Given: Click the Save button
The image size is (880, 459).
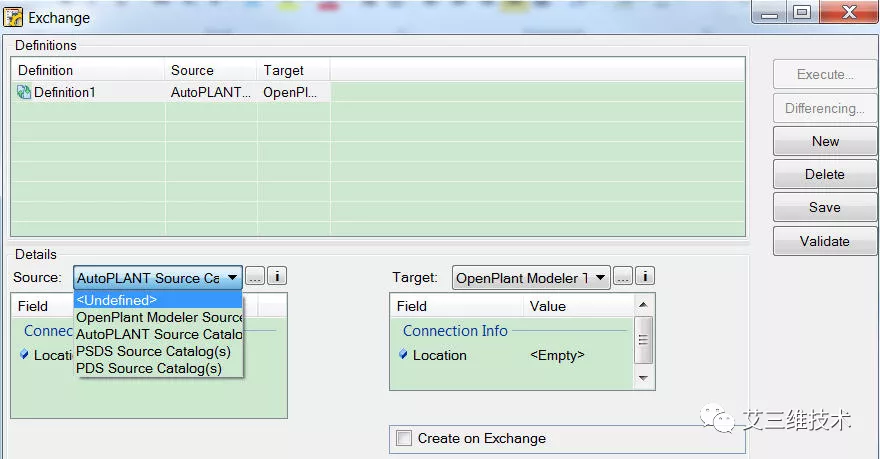Looking at the screenshot, I should 824,207.
